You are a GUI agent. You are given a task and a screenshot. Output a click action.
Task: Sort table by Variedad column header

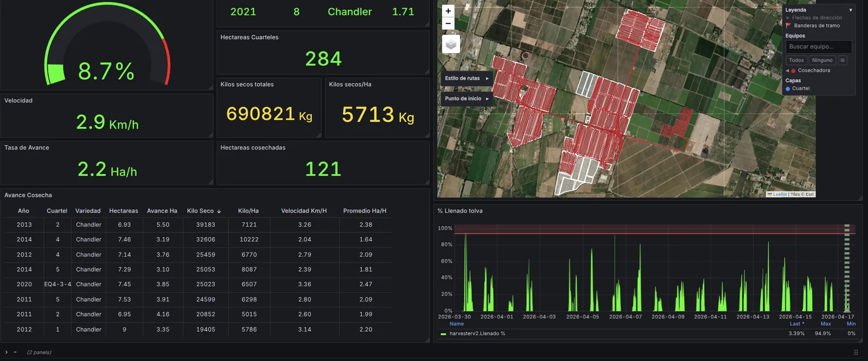click(88, 211)
